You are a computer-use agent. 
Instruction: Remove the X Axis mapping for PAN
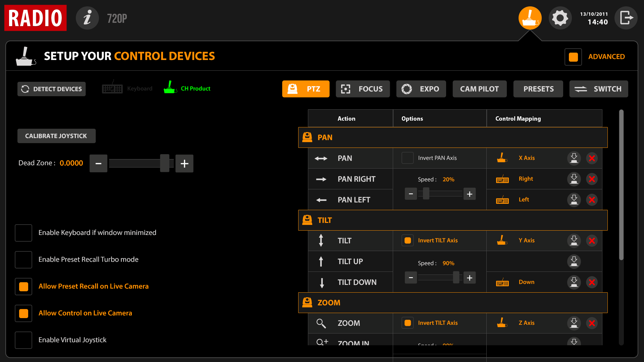pos(592,158)
